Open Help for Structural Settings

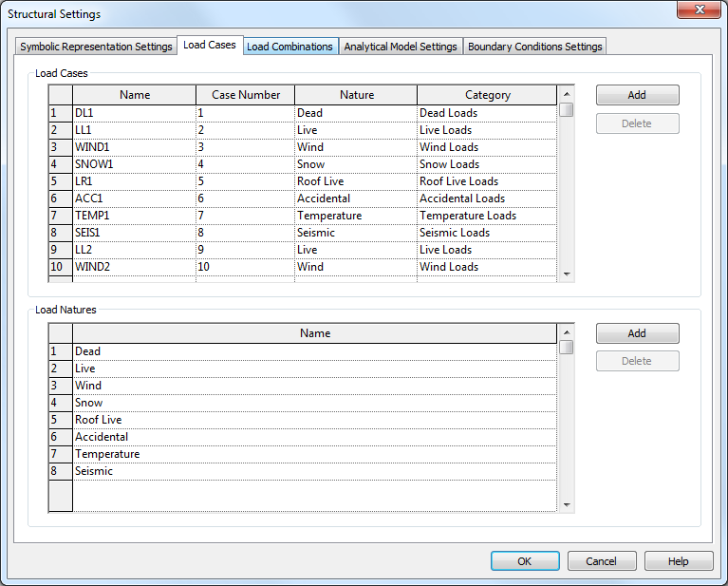pyautogui.click(x=678, y=561)
